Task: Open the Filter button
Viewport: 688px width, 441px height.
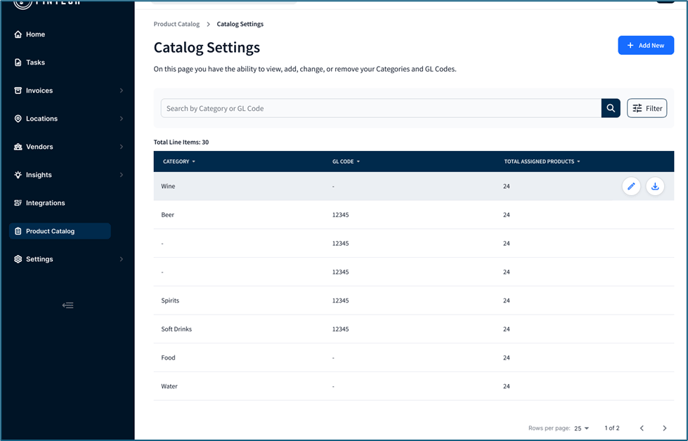Action: click(647, 108)
